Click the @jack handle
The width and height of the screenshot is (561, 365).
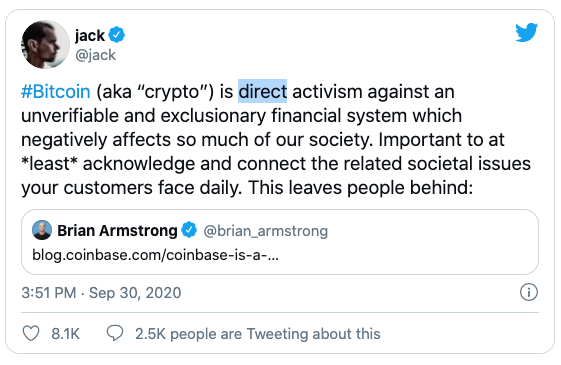click(96, 55)
